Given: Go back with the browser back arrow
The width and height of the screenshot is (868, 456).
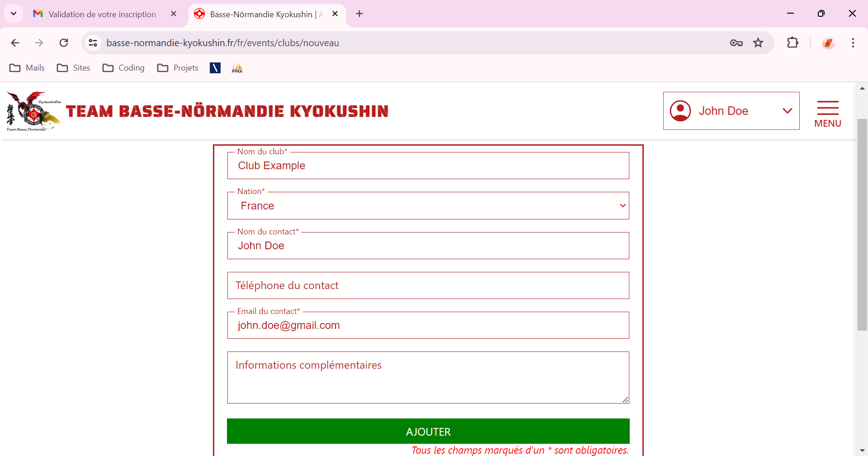Looking at the screenshot, I should point(15,43).
